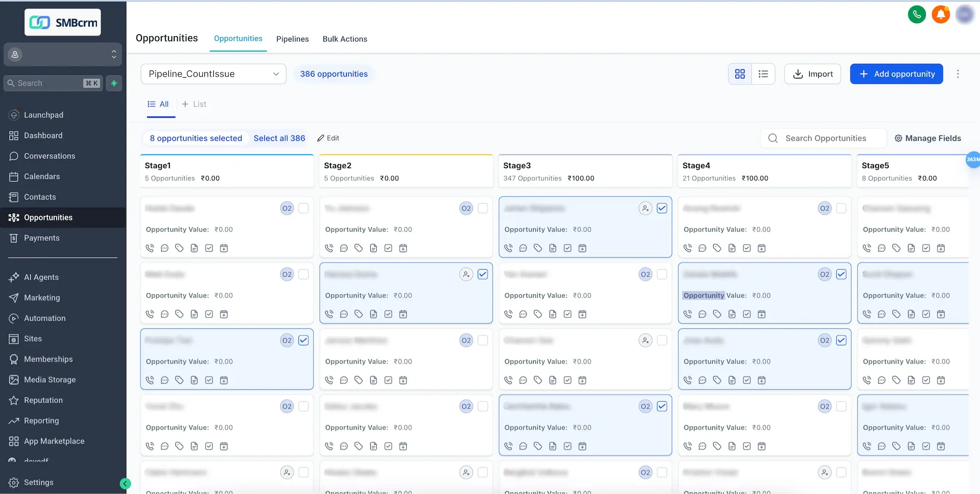Open the phone dialer icon in header
Viewport: 980px width, 494px height.
(x=917, y=15)
